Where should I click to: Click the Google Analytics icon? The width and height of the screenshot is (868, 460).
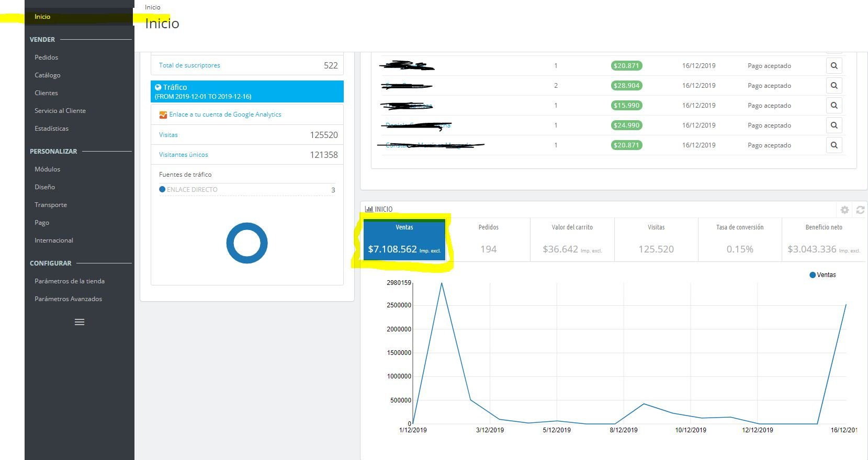[163, 114]
